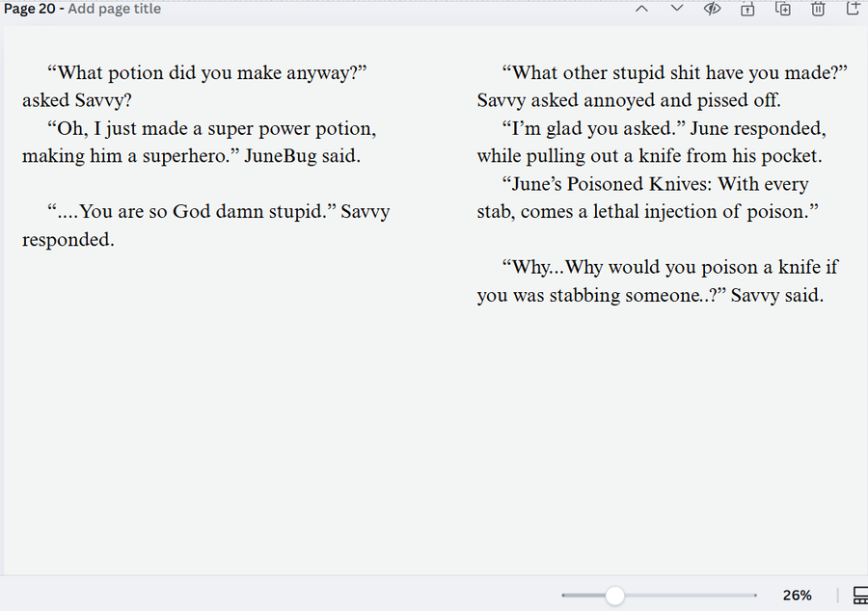The height and width of the screenshot is (611, 868).
Task: Adjust the zoom slider handle
Action: tap(614, 596)
